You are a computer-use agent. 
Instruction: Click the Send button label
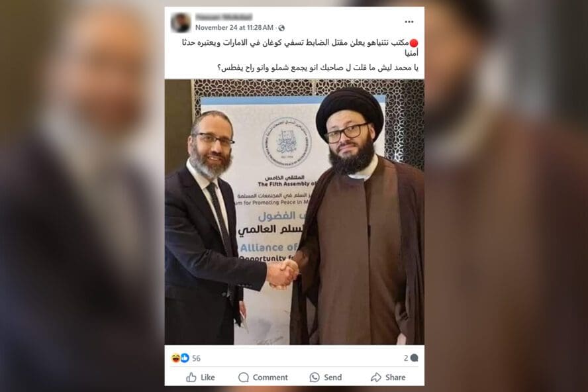point(332,377)
